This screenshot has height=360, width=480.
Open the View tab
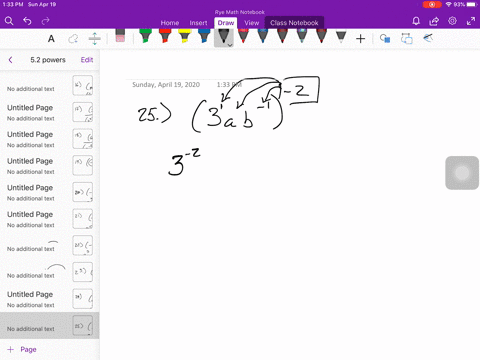click(251, 23)
